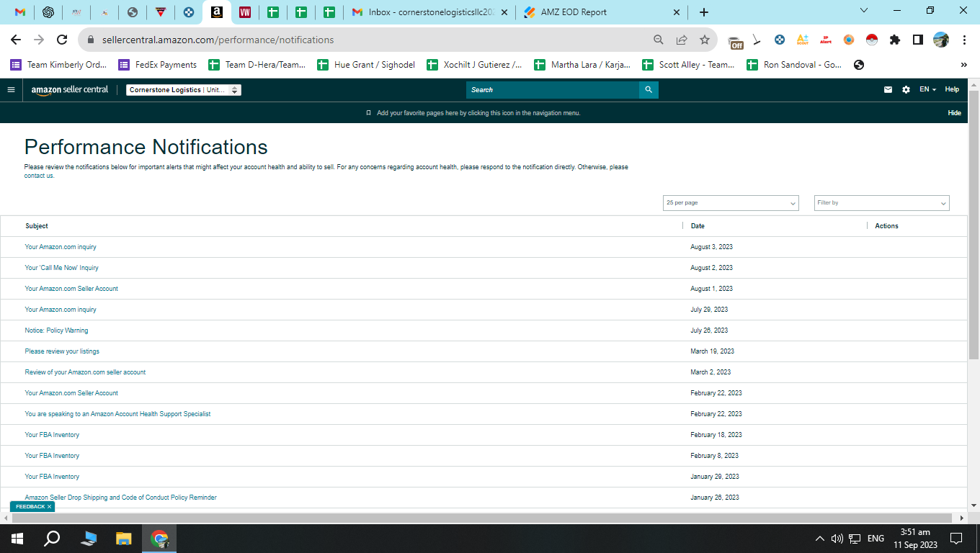Open the Cornerstone Logistics account switcher
This screenshot has height=553, width=980.
coord(184,90)
